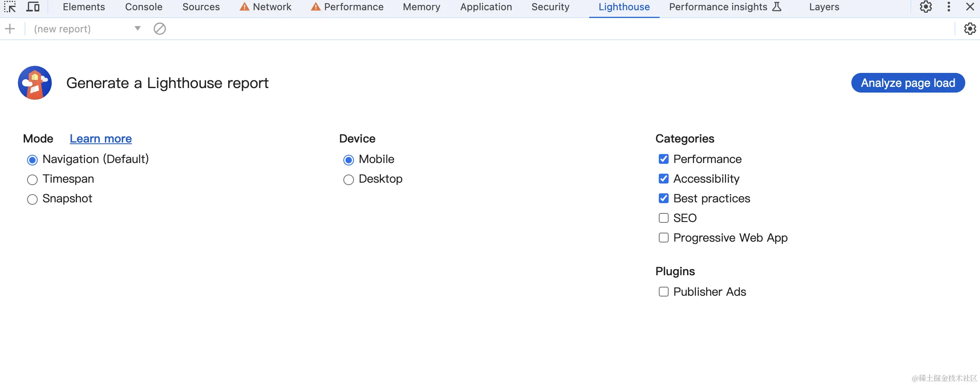980x385 pixels.
Task: Open the Network tab
Action: (266, 7)
